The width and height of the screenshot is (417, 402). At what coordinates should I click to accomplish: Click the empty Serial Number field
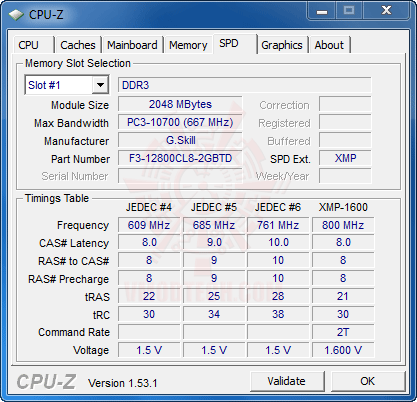click(x=180, y=176)
